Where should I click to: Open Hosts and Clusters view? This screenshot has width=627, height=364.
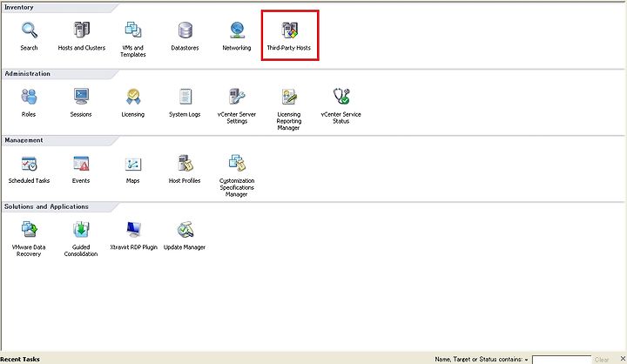[82, 30]
